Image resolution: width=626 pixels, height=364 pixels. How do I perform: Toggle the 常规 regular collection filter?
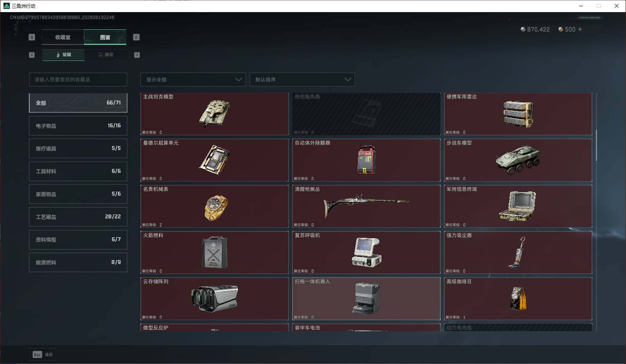tap(63, 55)
